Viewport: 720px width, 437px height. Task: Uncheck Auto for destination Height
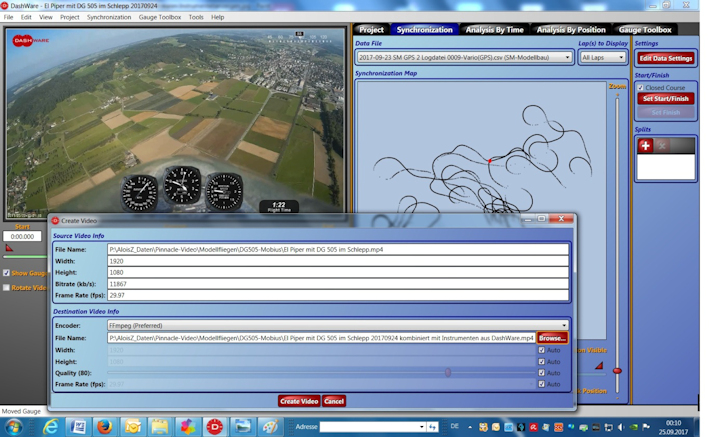pos(541,362)
